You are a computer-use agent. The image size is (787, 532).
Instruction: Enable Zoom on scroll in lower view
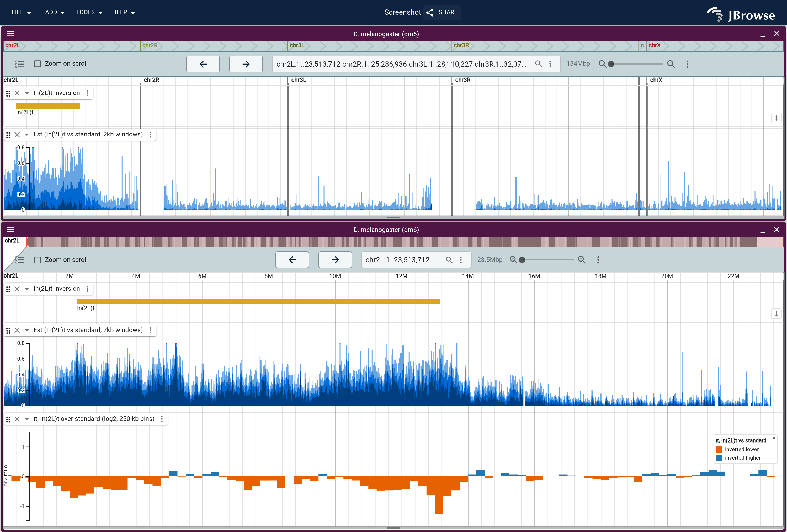38,260
